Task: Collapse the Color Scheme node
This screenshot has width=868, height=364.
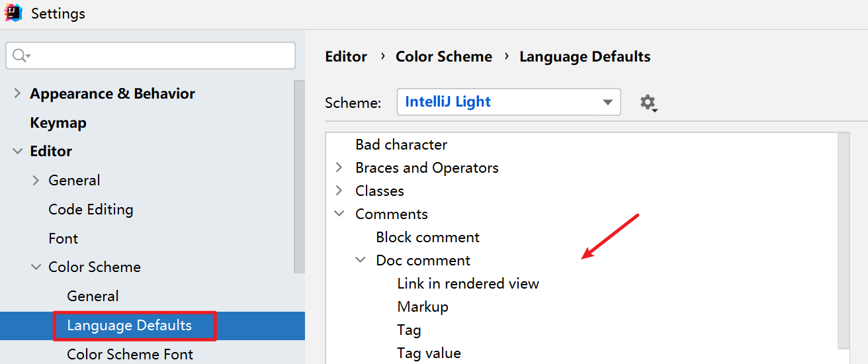Action: (x=36, y=267)
